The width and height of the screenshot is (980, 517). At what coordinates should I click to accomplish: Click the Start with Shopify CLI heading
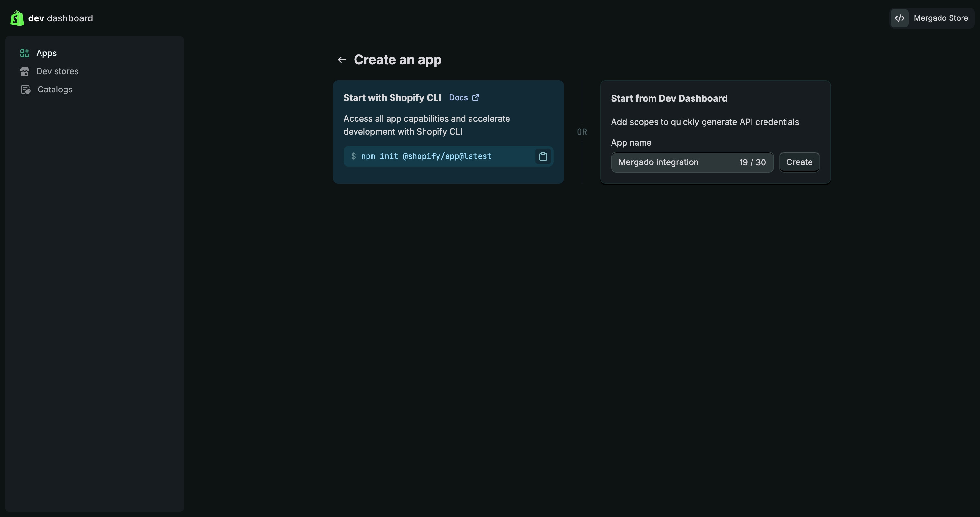(x=392, y=98)
